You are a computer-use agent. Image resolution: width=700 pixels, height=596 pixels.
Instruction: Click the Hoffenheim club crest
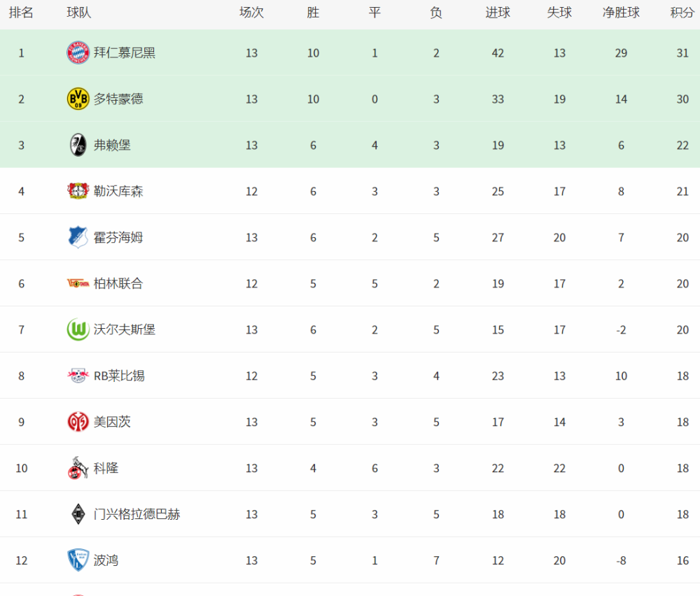click(78, 237)
